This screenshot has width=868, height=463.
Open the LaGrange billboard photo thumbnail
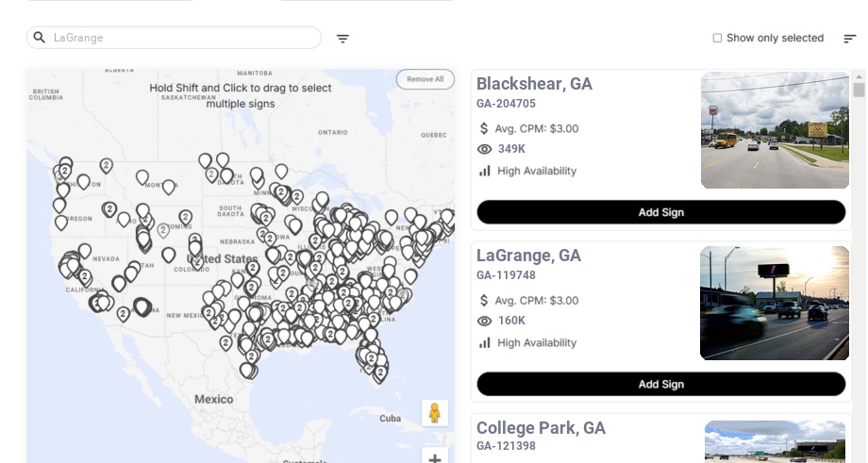coord(775,303)
